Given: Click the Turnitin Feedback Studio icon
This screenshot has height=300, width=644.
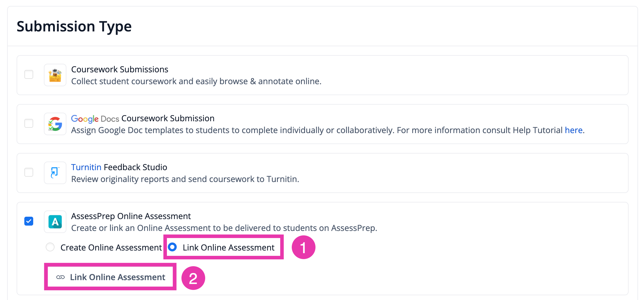Looking at the screenshot, I should pos(55,173).
